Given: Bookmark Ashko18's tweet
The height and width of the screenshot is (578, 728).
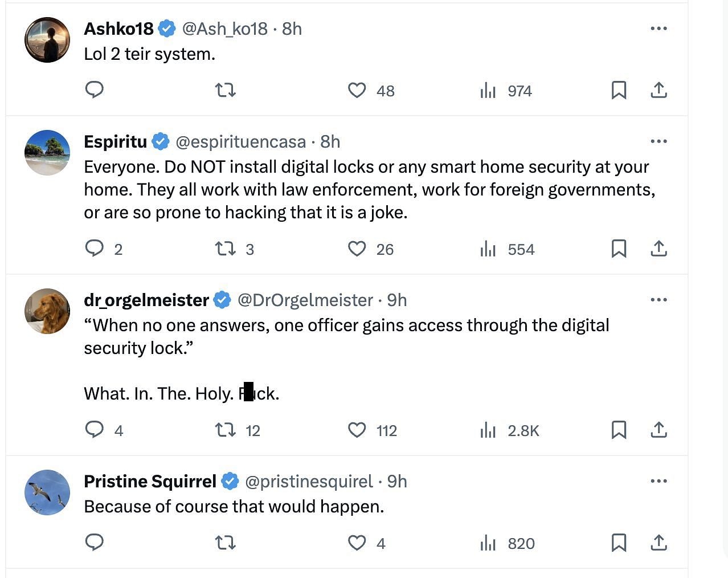Looking at the screenshot, I should [619, 90].
